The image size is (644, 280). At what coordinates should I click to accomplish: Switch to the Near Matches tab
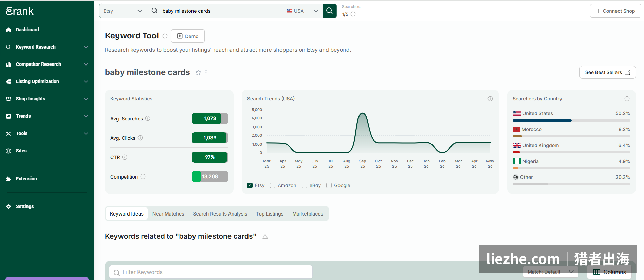(168, 214)
